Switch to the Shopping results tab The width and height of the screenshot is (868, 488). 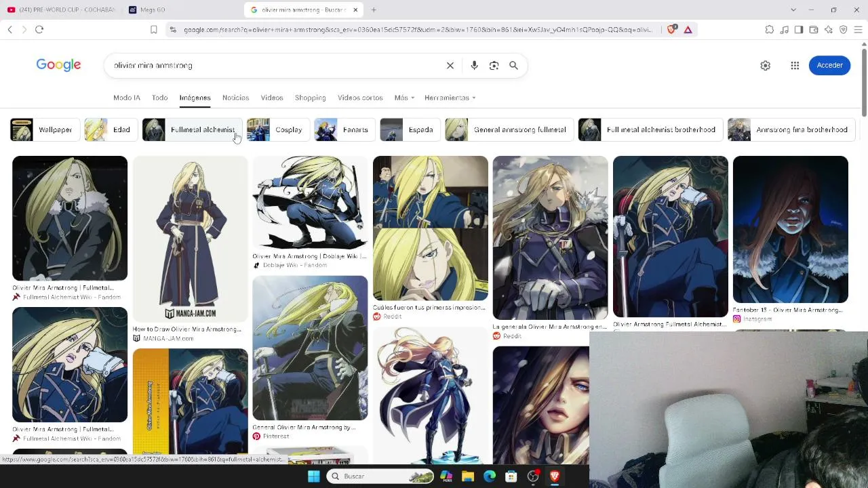pyautogui.click(x=310, y=98)
